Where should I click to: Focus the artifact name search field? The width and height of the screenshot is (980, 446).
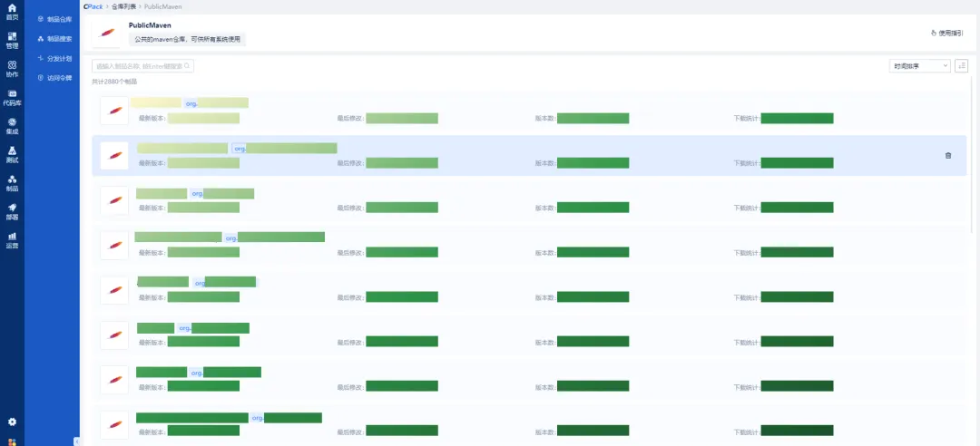tap(142, 65)
